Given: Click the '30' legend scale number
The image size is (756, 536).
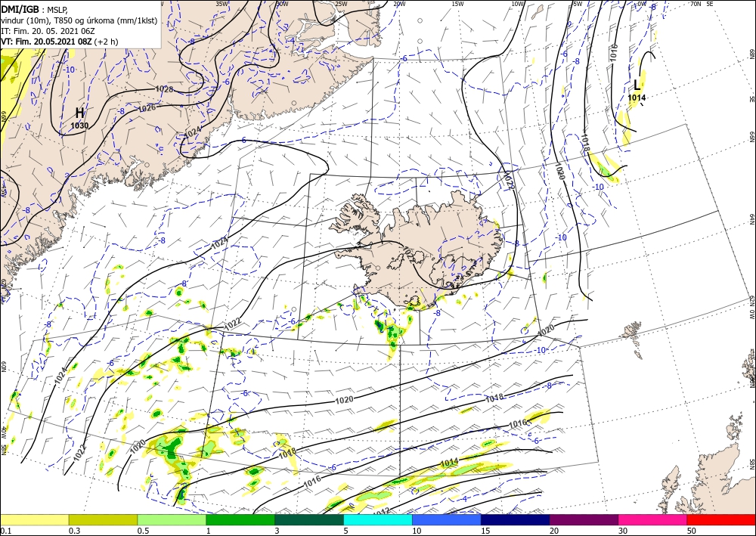Looking at the screenshot, I should coord(623,531).
